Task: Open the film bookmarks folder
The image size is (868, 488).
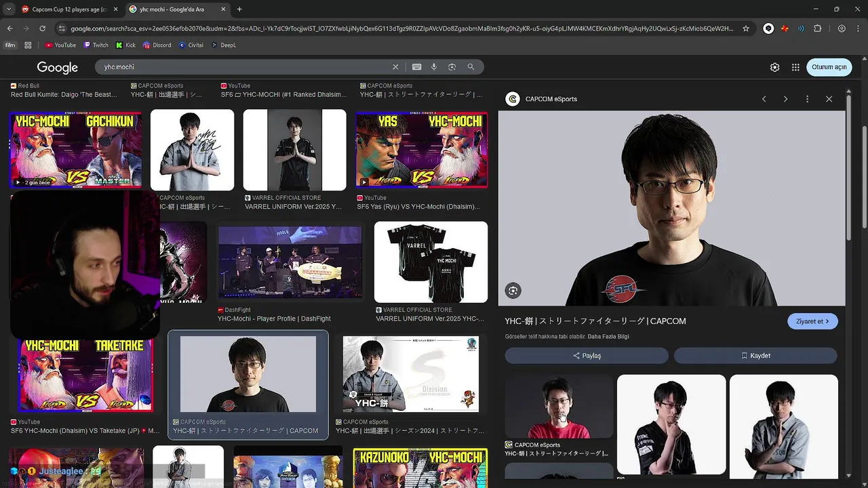Action: click(x=10, y=45)
